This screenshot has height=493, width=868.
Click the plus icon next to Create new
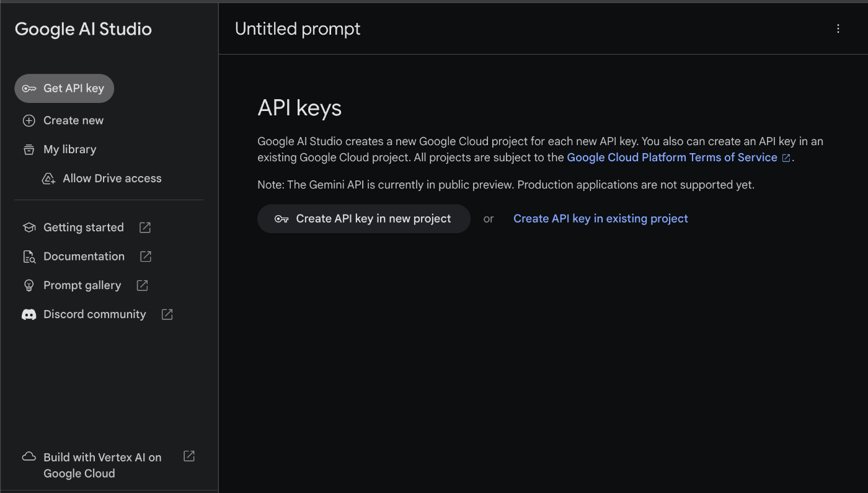click(x=29, y=121)
